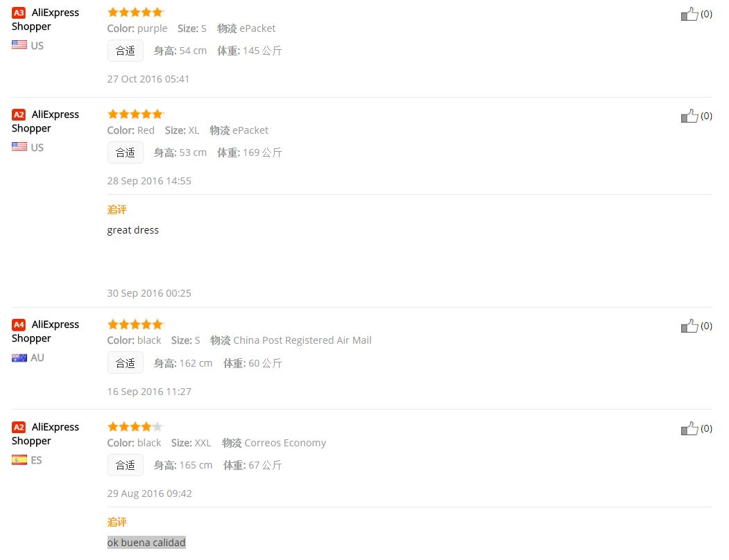Image resolution: width=729 pixels, height=560 pixels.
Task: Click the AliExpress Shopper name beside the AU flag
Action: [x=46, y=331]
